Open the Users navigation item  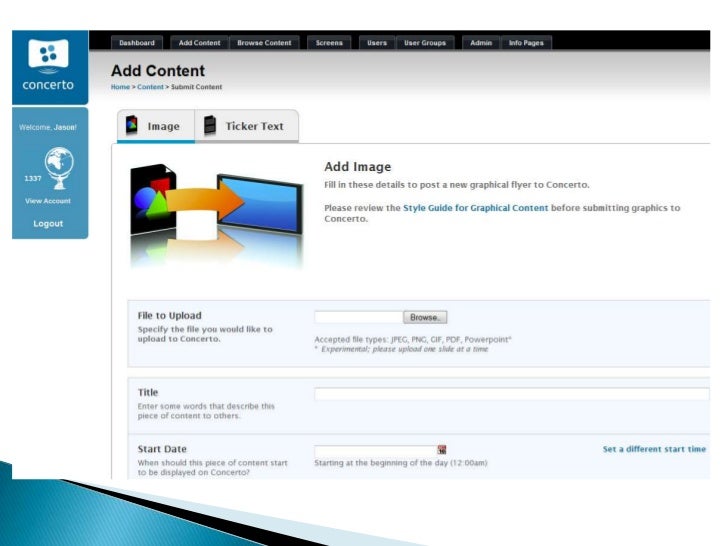point(377,43)
